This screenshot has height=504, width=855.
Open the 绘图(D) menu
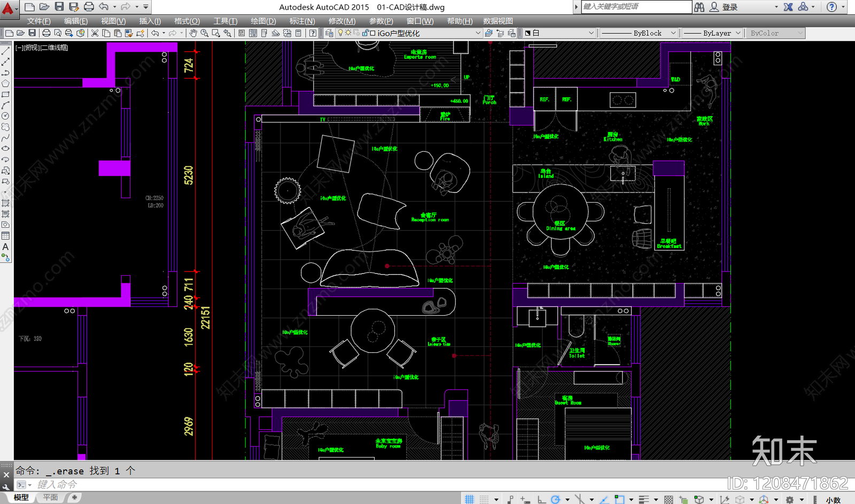263,21
